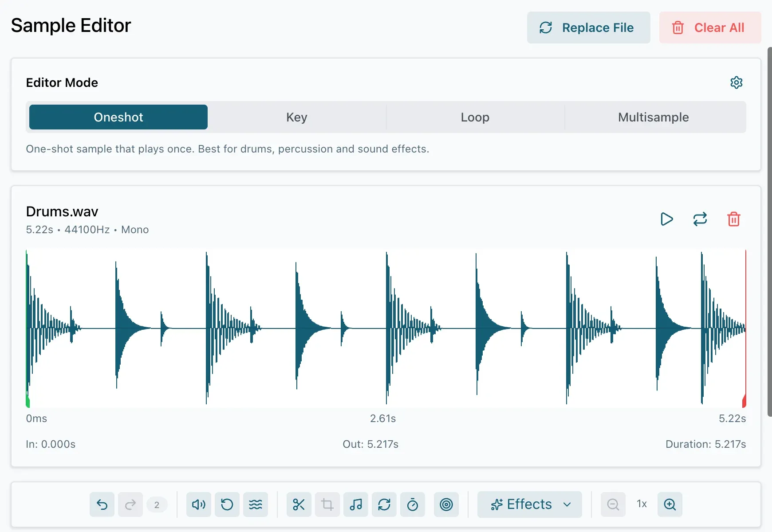
Task: Click the volume speaker tool
Action: click(x=199, y=505)
